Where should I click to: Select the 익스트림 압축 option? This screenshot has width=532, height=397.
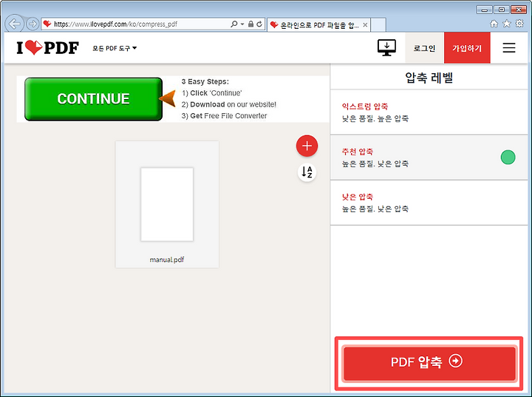[x=429, y=112]
